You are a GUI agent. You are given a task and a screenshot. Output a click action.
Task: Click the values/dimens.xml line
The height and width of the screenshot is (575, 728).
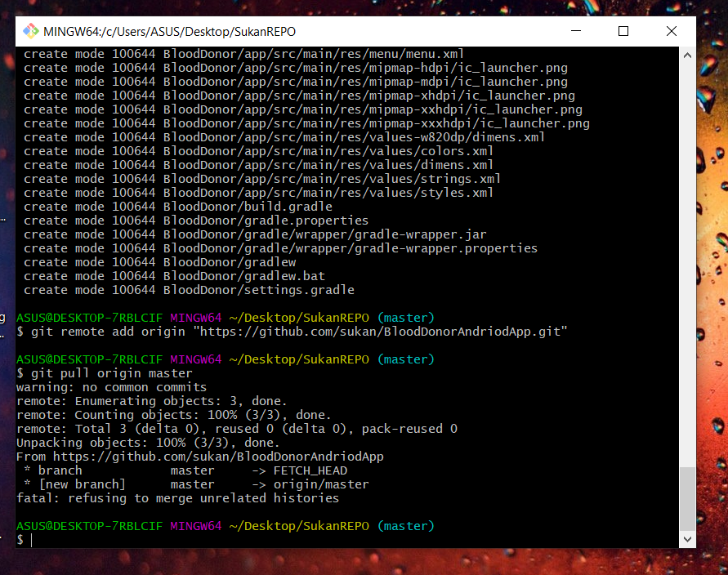tap(259, 165)
